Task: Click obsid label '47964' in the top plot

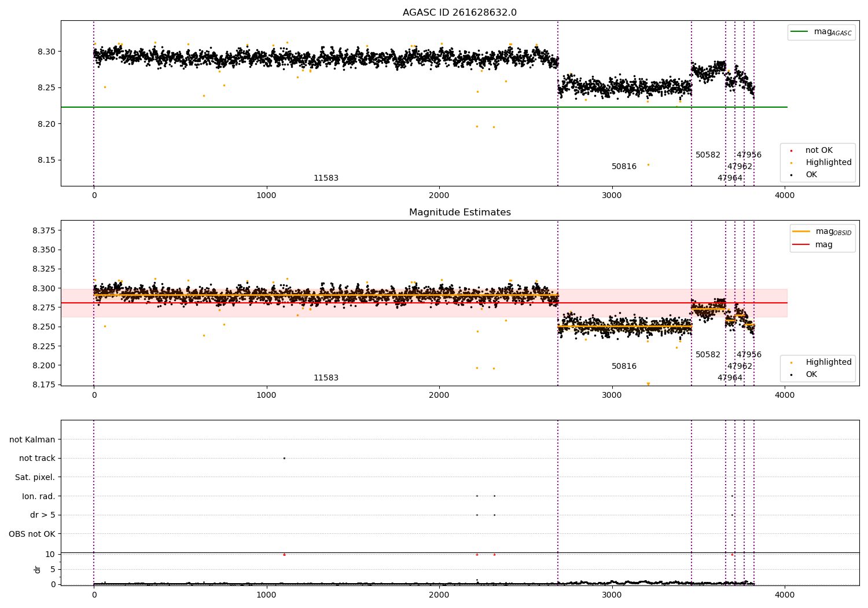Action: click(x=730, y=178)
